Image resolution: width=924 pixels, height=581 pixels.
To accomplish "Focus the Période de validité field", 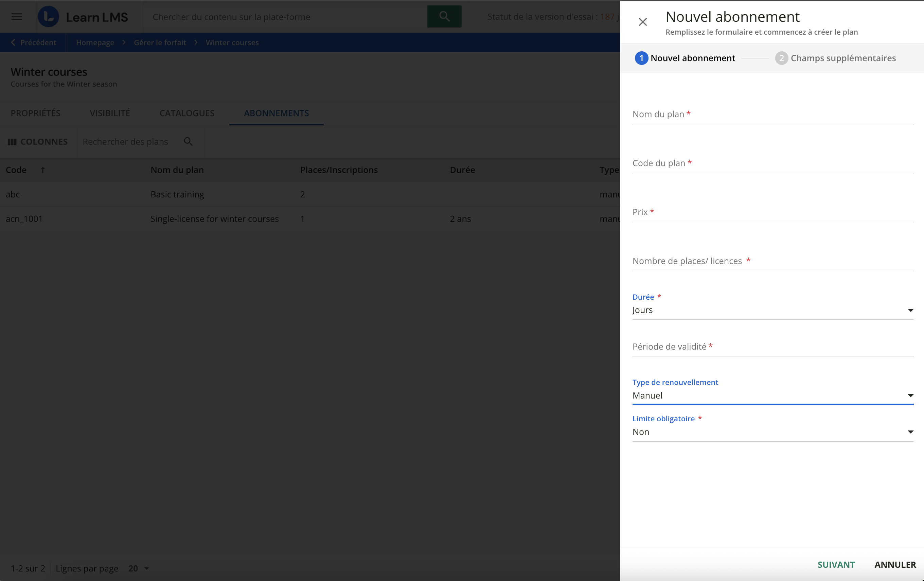I will click(773, 347).
